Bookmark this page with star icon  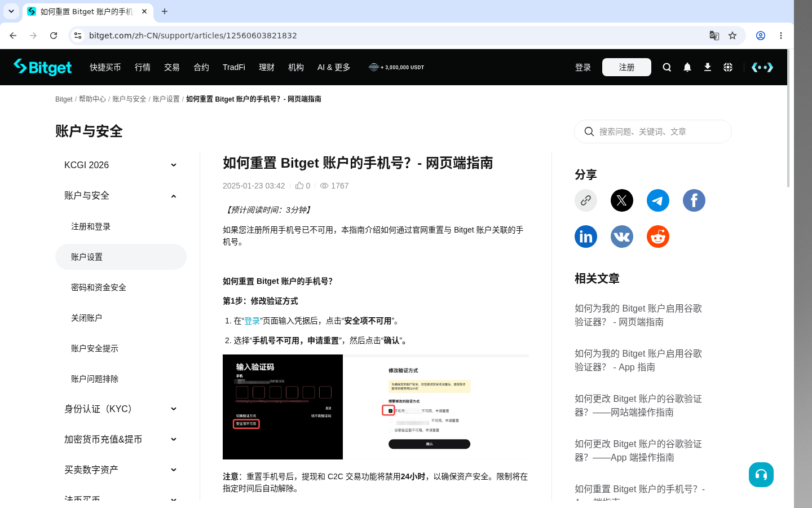(732, 36)
